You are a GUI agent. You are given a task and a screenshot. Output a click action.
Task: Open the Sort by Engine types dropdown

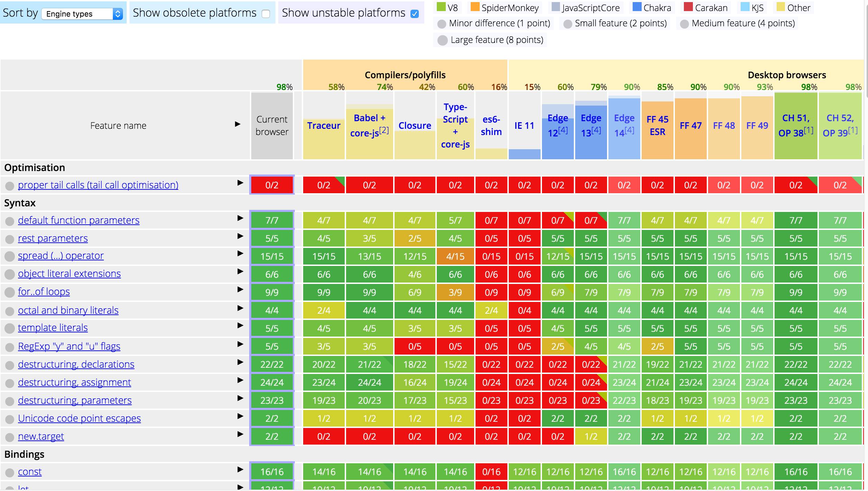point(82,14)
